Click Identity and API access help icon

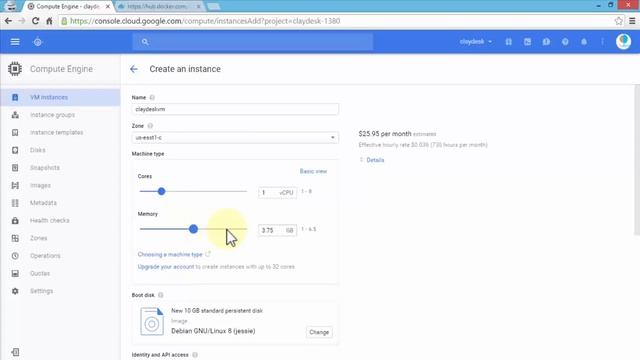[x=195, y=355]
